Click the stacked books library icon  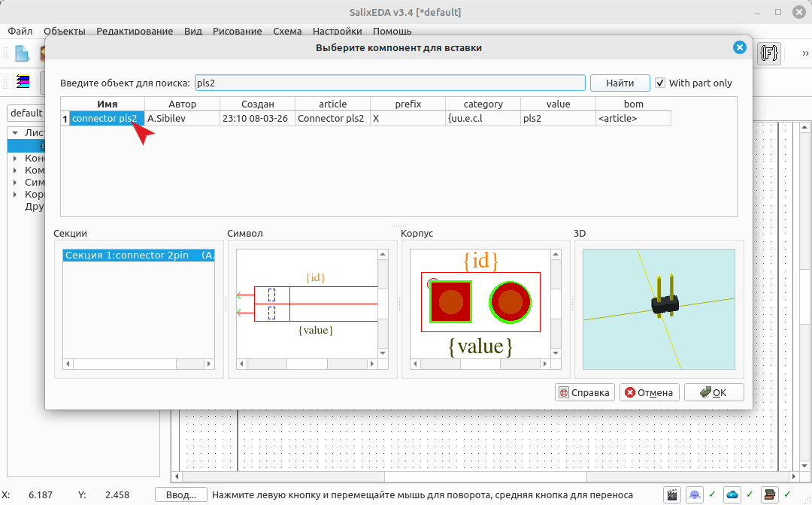(770, 494)
